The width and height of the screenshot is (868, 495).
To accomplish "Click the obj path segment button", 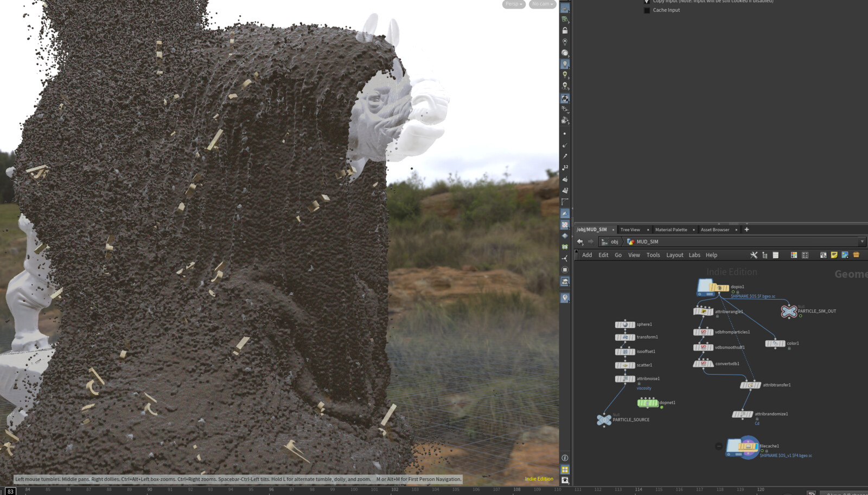I will coord(610,242).
